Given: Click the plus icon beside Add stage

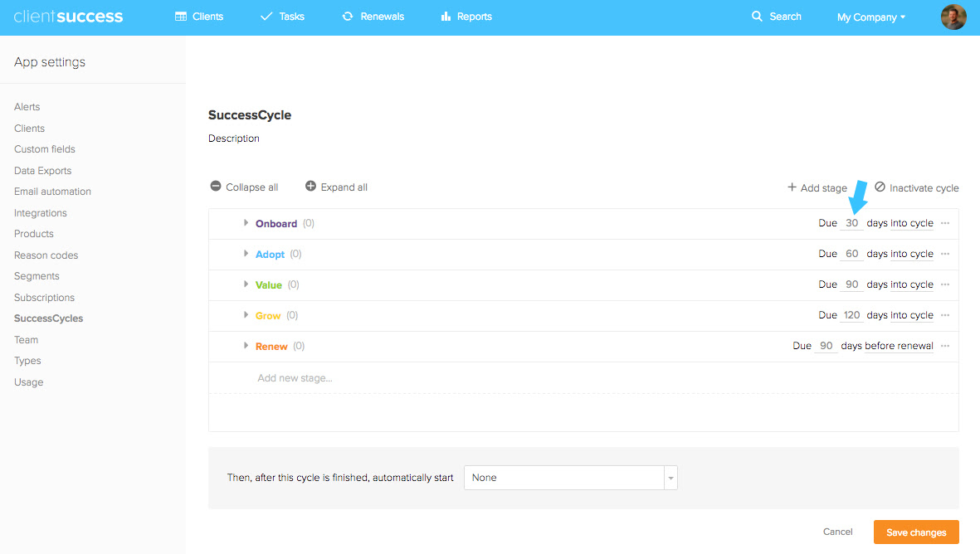Looking at the screenshot, I should [x=792, y=187].
